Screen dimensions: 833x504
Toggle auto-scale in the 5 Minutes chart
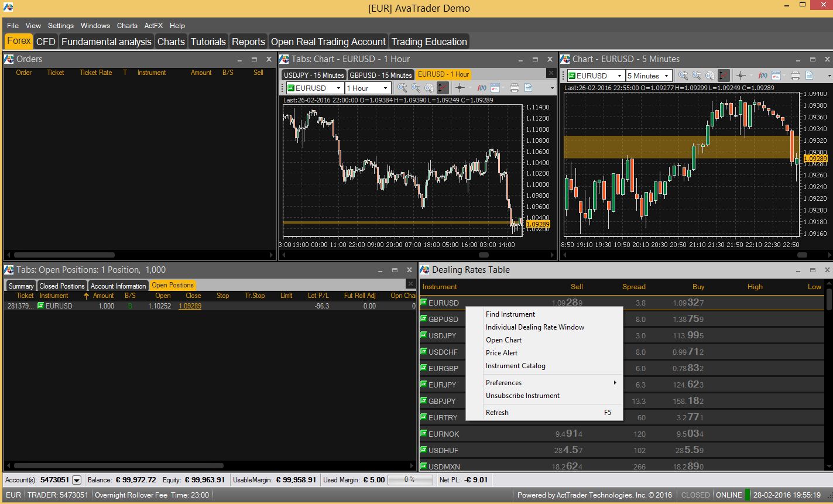(724, 76)
